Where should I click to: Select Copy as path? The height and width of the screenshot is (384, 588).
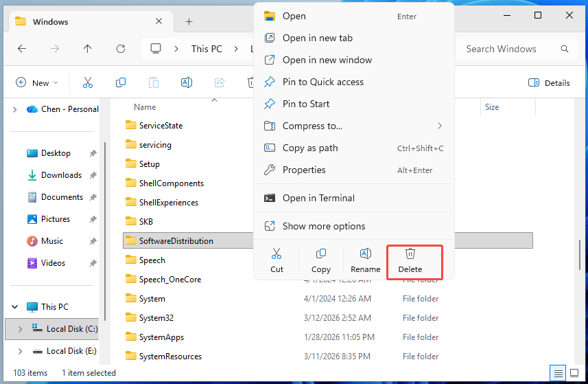353,148
